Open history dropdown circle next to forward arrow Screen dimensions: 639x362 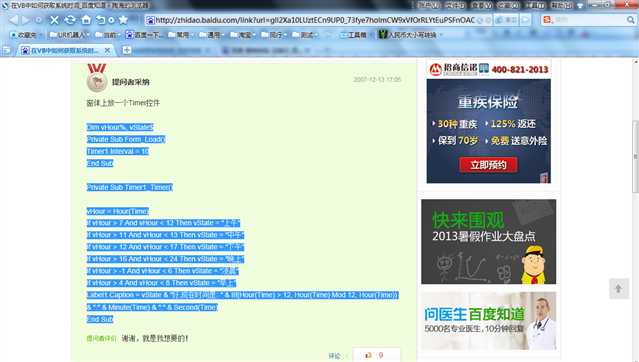pos(38,20)
